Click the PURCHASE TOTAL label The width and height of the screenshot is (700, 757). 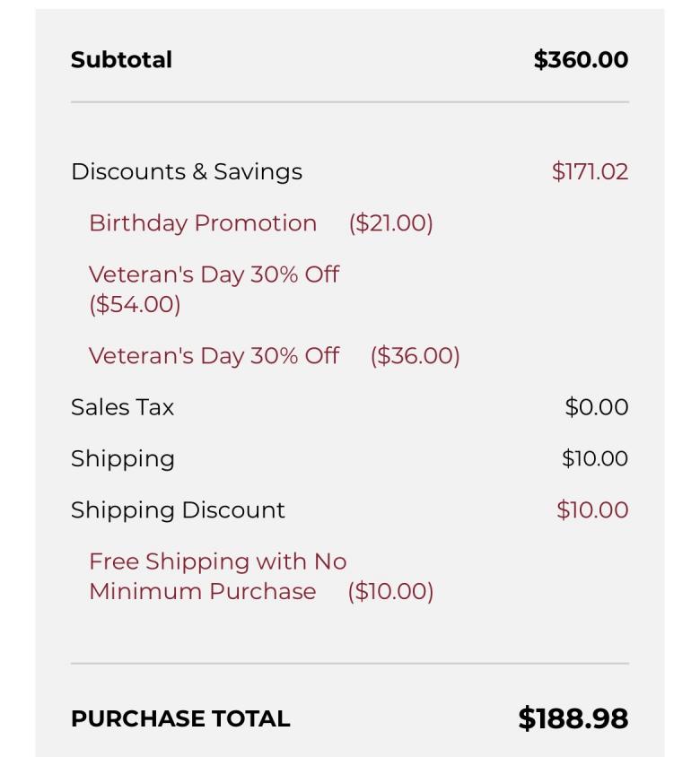coord(180,718)
